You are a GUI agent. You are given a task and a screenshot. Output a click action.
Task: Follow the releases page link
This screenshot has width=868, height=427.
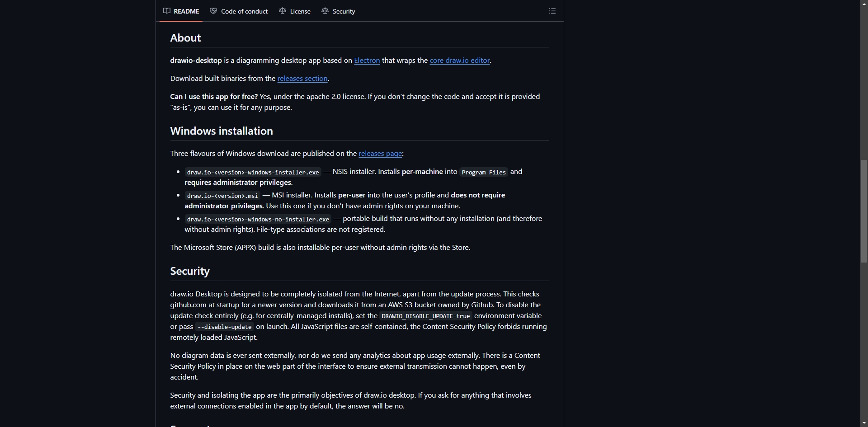380,154
